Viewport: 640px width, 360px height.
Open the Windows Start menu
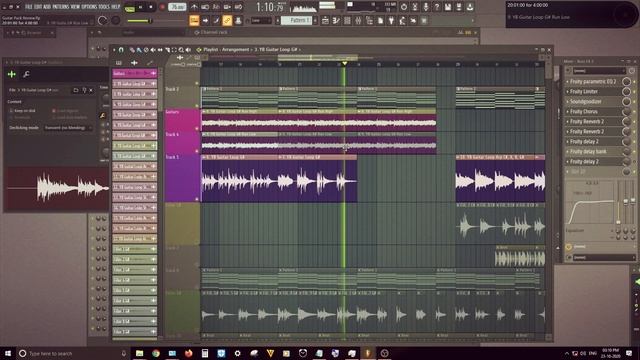[7, 353]
